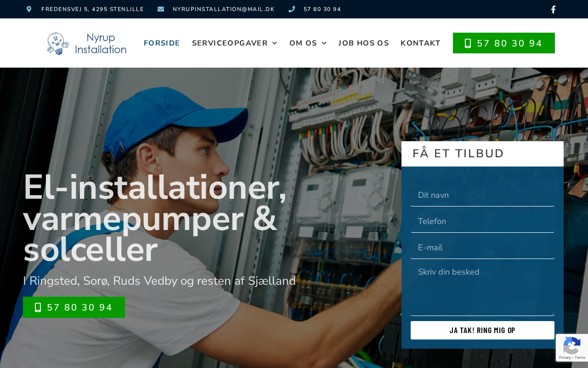Screen dimensions: 588x368
Task: Click the phone handset icon in top bar
Action: (x=292, y=9)
